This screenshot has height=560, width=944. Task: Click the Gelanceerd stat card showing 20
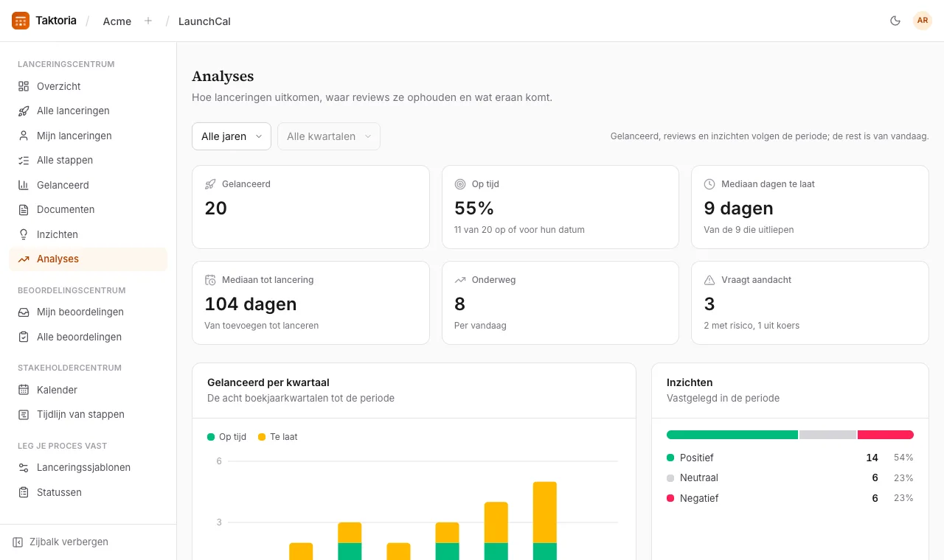coord(310,207)
